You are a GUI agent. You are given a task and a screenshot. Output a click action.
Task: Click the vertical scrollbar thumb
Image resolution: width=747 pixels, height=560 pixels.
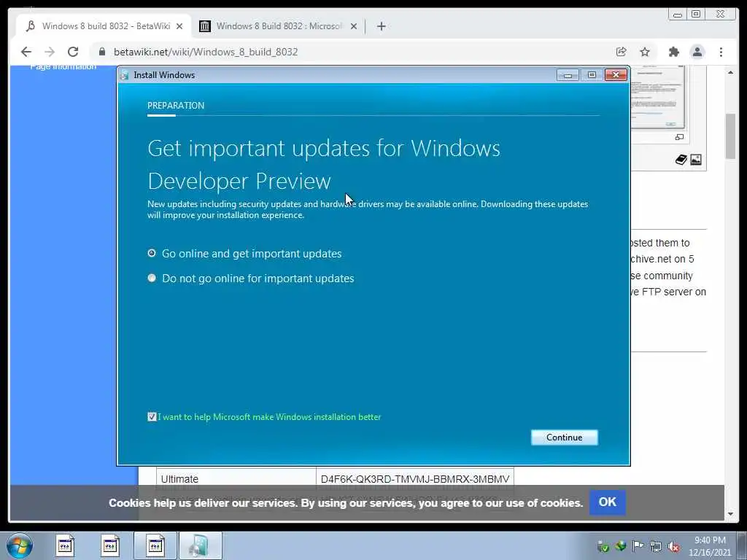click(x=731, y=136)
